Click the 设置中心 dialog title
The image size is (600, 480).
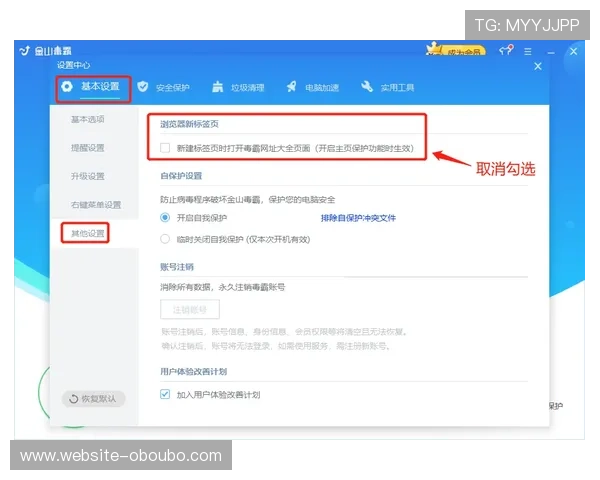(x=73, y=65)
